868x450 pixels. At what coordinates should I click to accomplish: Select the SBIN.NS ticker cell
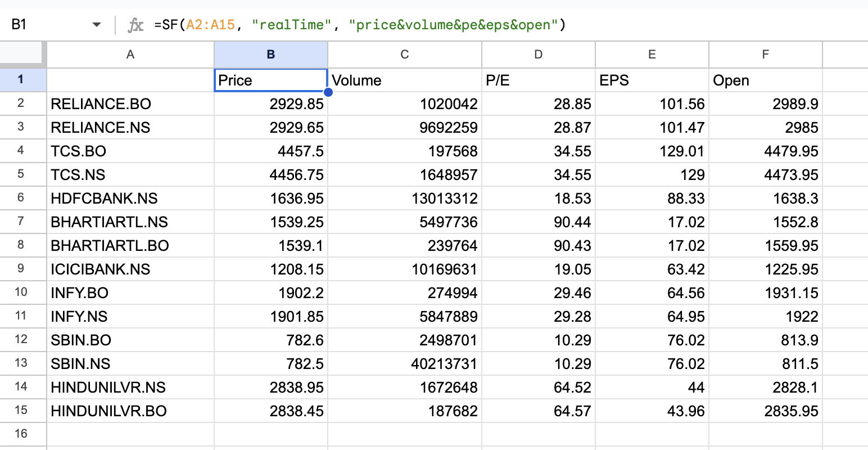pyautogui.click(x=130, y=363)
